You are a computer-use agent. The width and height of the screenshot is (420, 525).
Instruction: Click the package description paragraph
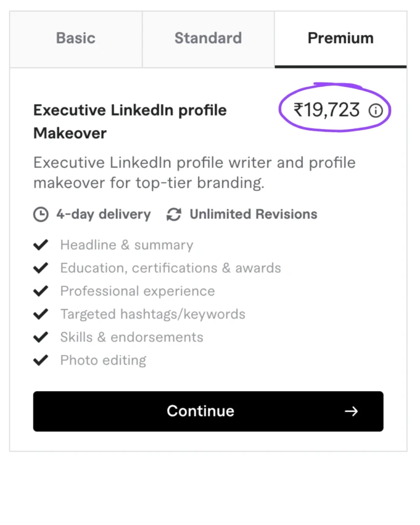coord(194,173)
